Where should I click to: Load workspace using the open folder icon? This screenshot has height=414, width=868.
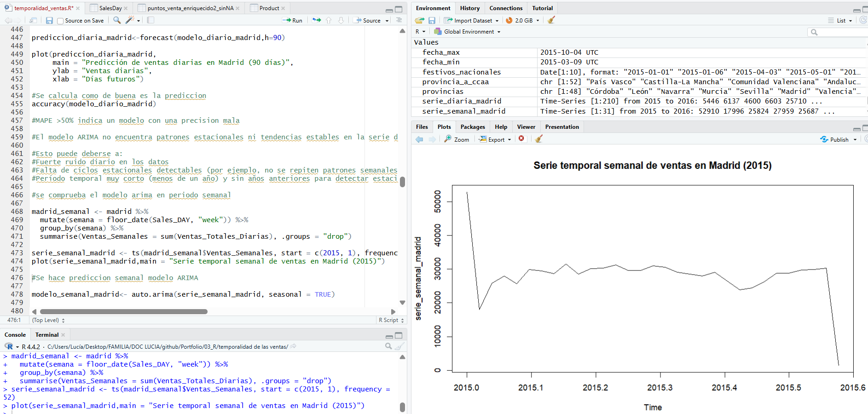(419, 20)
